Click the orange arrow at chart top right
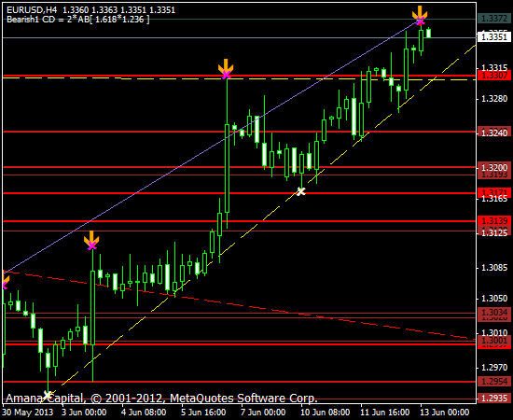Image resolution: width=513 pixels, height=420 pixels. click(420, 12)
